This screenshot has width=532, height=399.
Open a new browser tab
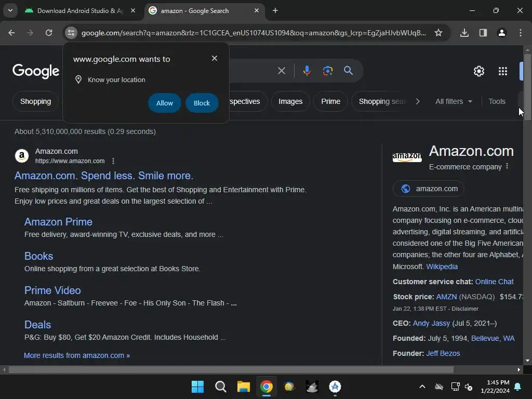pos(275,10)
